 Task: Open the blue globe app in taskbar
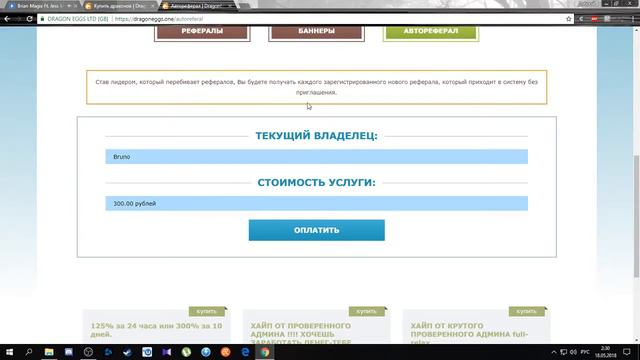206,352
